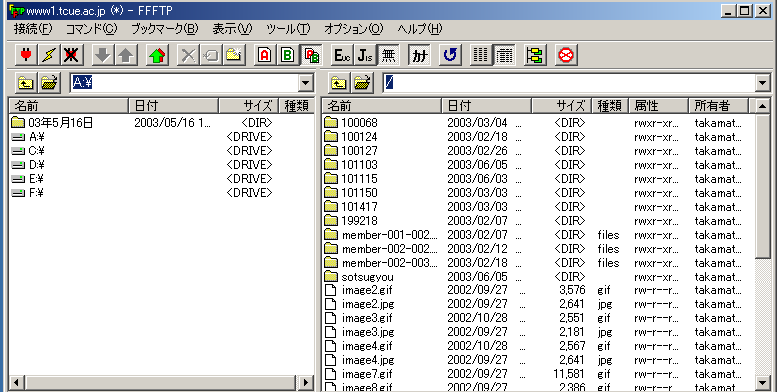
Task: Switch to list view mode
Action: [481, 55]
